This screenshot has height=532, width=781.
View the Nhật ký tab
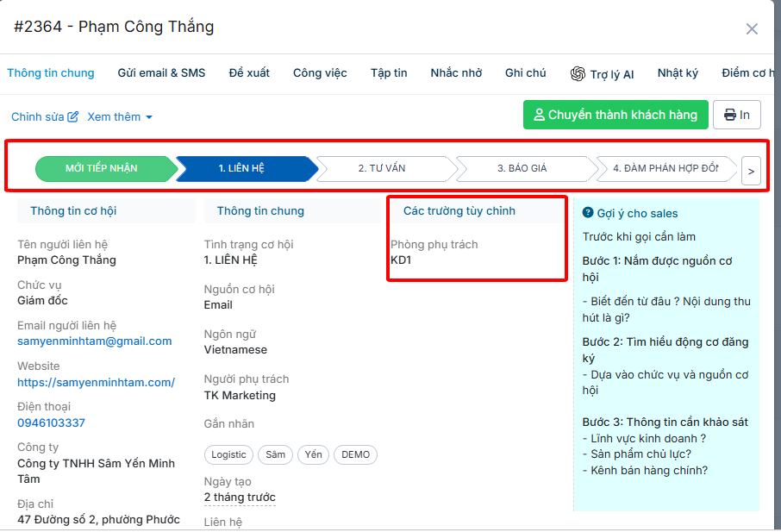click(678, 72)
